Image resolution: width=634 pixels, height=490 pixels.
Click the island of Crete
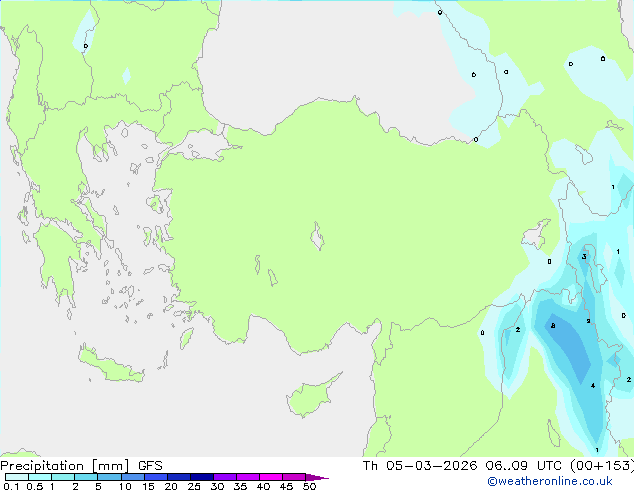tap(110, 364)
